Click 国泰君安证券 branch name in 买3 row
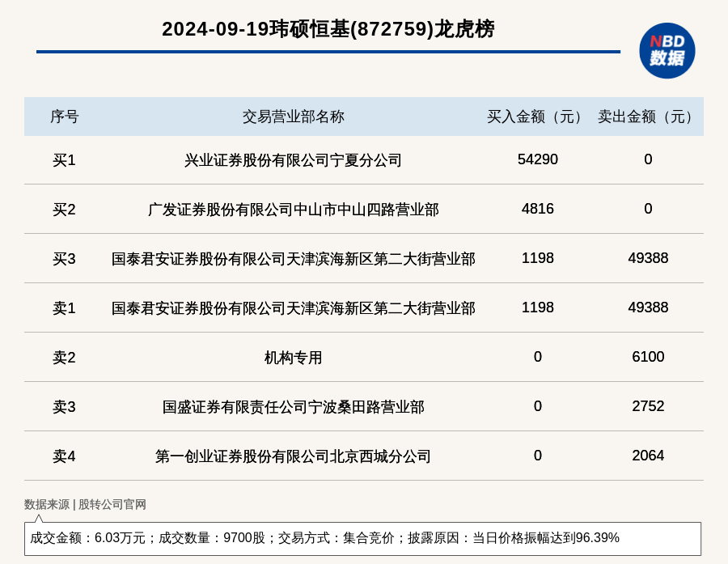 point(294,259)
